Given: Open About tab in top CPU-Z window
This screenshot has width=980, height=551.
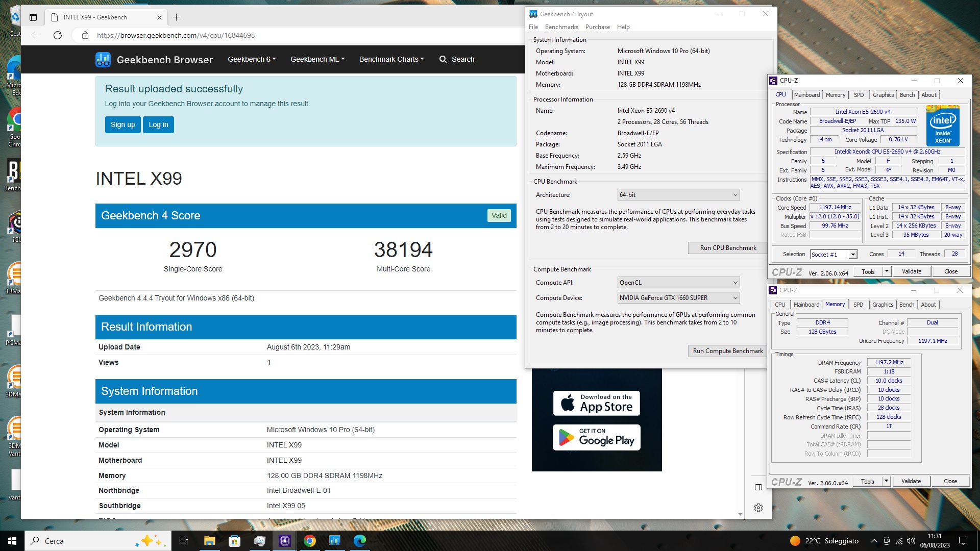Looking at the screenshot, I should pyautogui.click(x=929, y=95).
